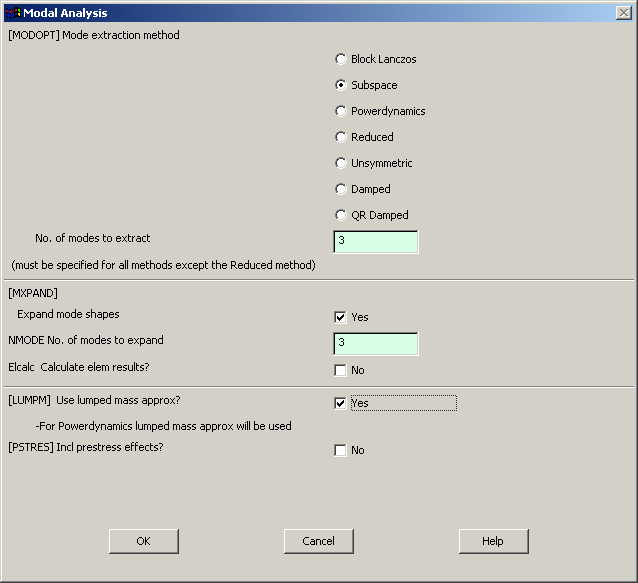Enable Elcalc calculate elem results checkbox
Viewport: 638px width, 583px height.
(x=340, y=370)
